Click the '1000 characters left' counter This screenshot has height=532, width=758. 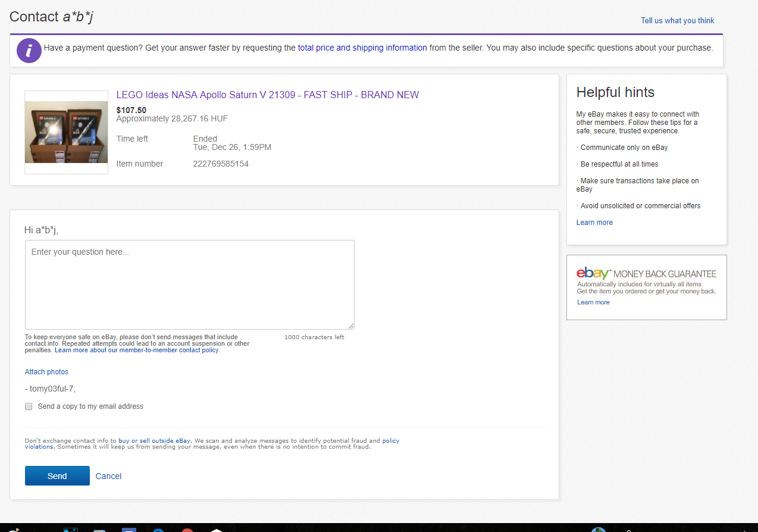pos(314,337)
